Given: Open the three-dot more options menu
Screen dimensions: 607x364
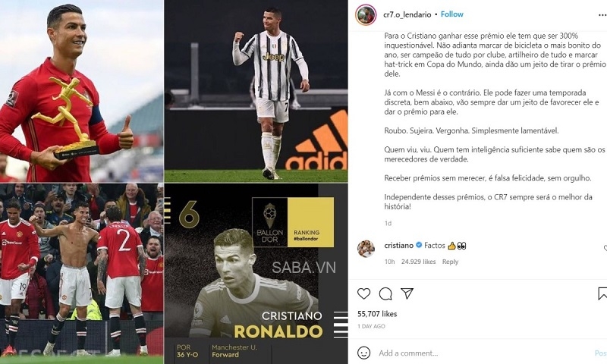Looking at the screenshot, I should (602, 15).
